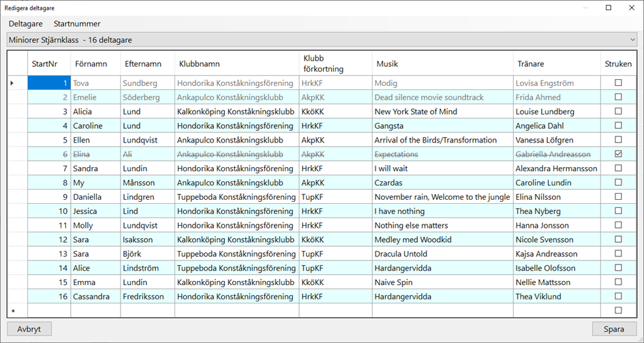
Task: Click the Efternamn column header
Action: [x=144, y=64]
